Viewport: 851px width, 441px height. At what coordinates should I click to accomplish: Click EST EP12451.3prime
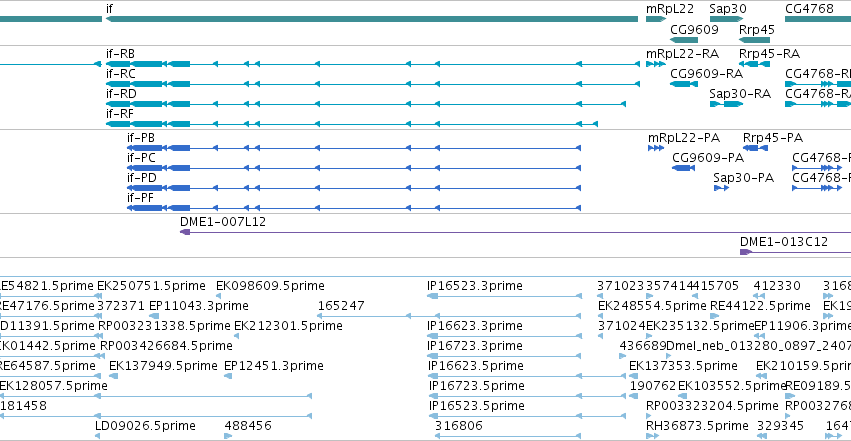point(274,366)
